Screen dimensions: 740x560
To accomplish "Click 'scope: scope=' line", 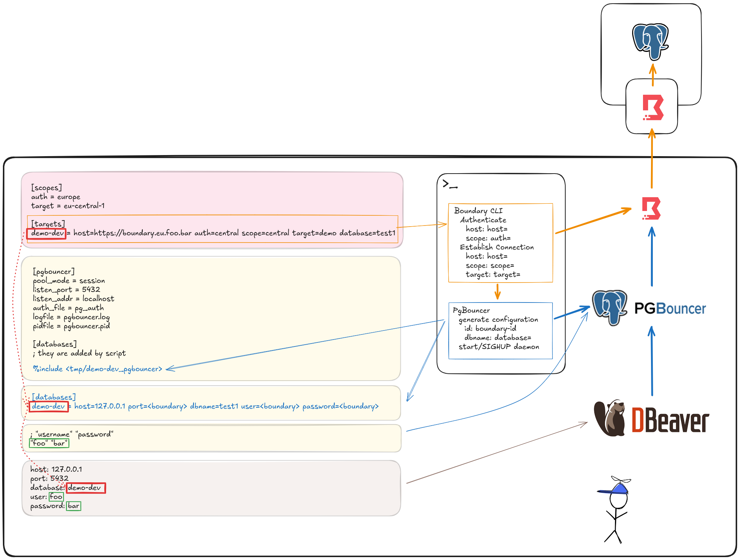I will point(490,265).
